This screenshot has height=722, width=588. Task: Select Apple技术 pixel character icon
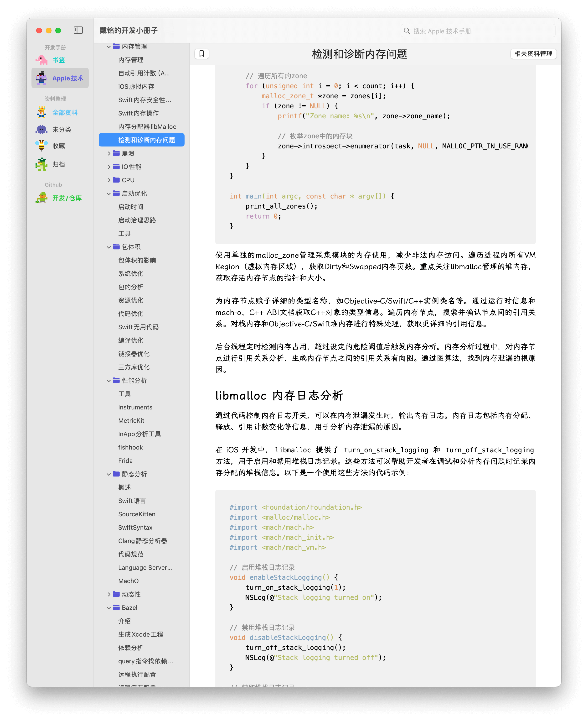(42, 78)
